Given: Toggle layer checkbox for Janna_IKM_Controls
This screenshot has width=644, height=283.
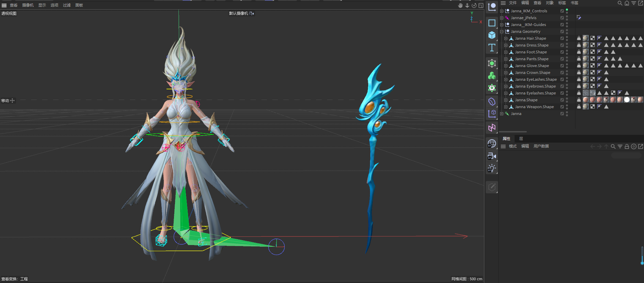Looking at the screenshot, I should point(562,11).
